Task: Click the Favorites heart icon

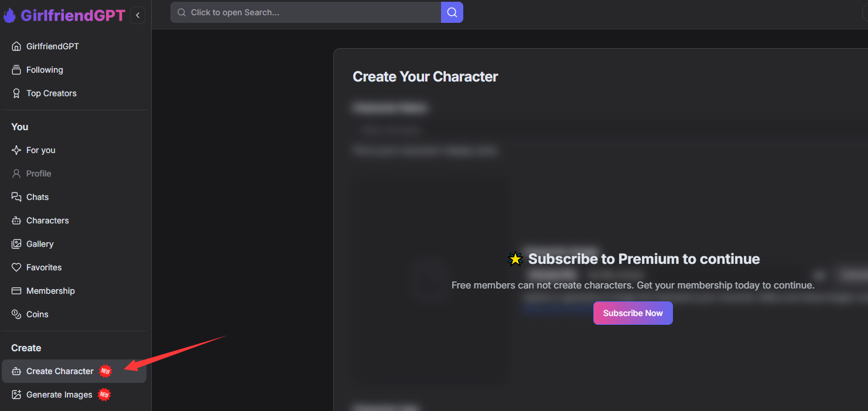Action: point(16,267)
